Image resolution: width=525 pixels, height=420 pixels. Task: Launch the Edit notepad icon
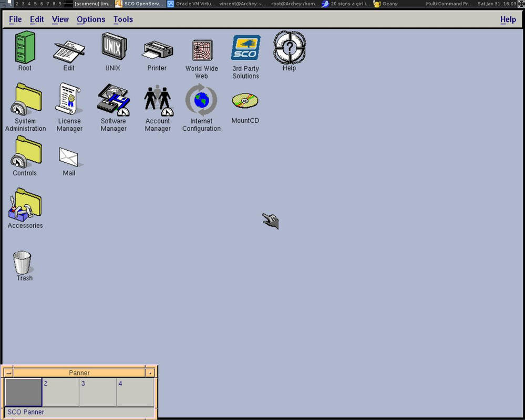point(69,51)
